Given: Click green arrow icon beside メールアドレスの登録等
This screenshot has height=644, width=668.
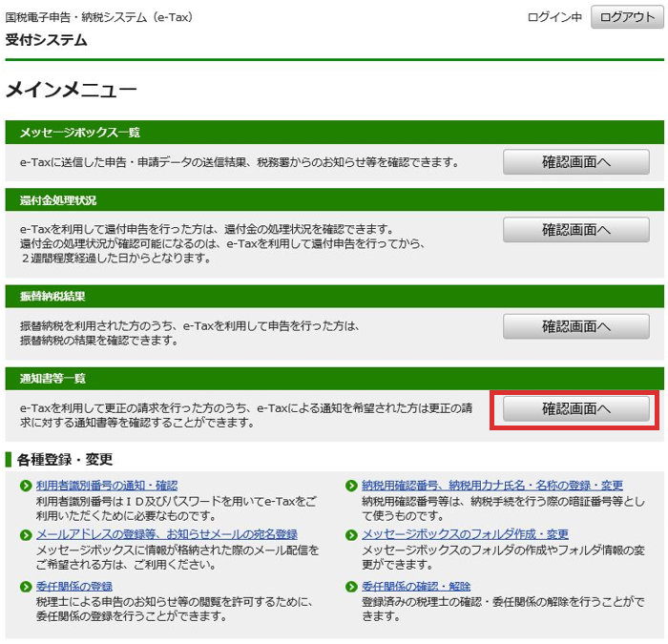Looking at the screenshot, I should [26, 534].
